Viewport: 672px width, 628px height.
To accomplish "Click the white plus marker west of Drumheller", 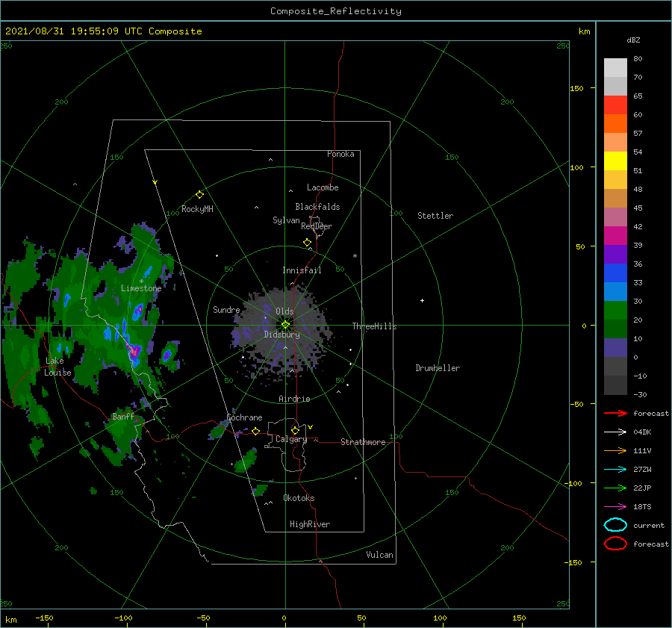I will tap(422, 300).
